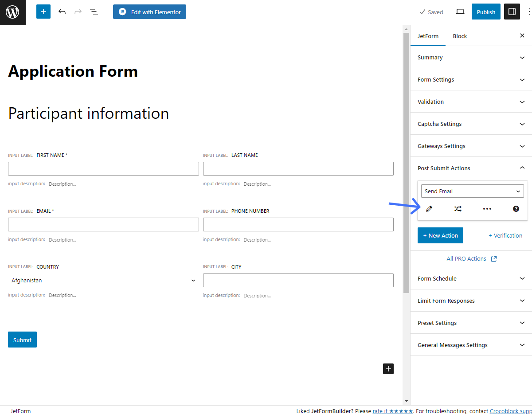Click the WordPress logo icon

12,12
